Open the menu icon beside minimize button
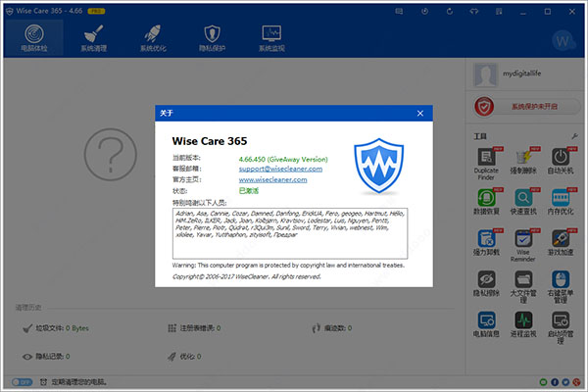 pyautogui.click(x=499, y=11)
